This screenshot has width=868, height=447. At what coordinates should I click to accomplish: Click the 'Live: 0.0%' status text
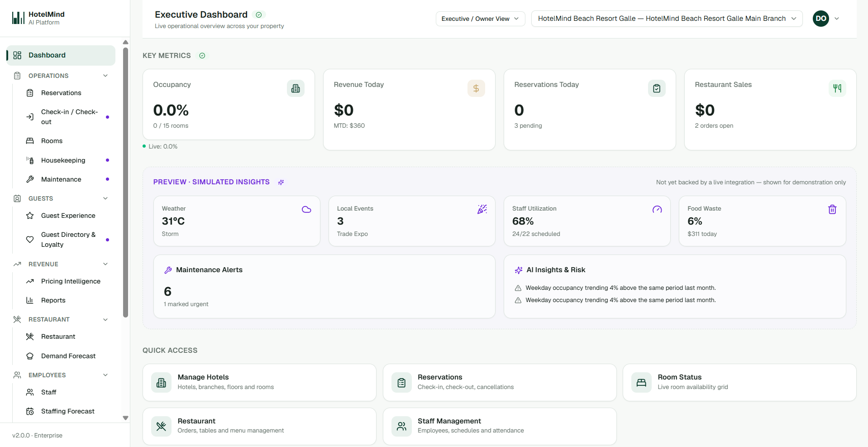coord(163,146)
